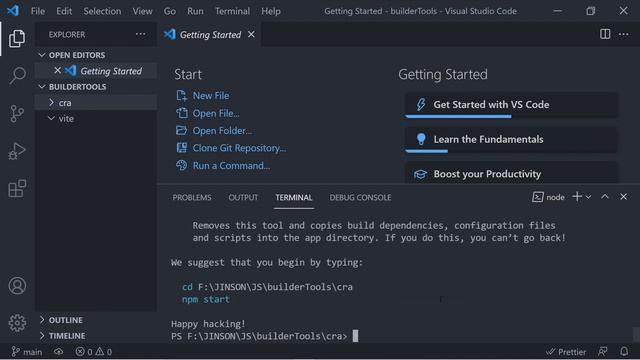Open the Edit menu
This screenshot has height=360, width=640.
[x=64, y=11]
